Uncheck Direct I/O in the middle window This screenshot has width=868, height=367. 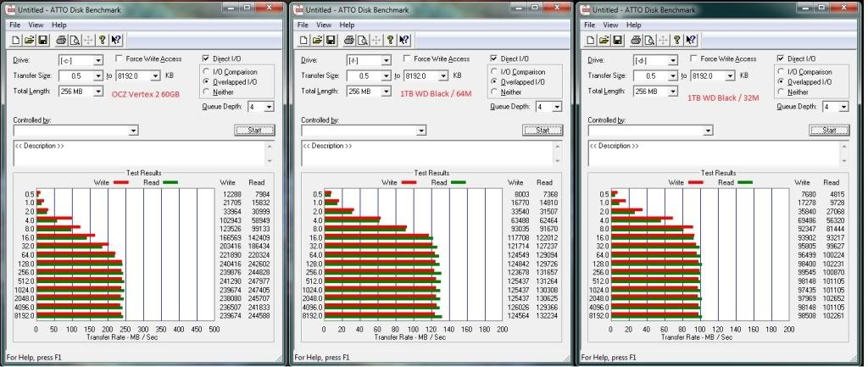(495, 59)
